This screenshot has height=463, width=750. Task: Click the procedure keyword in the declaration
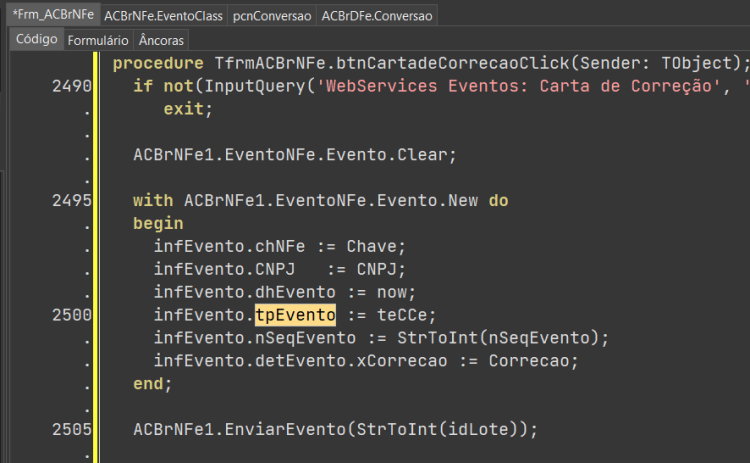[158, 63]
